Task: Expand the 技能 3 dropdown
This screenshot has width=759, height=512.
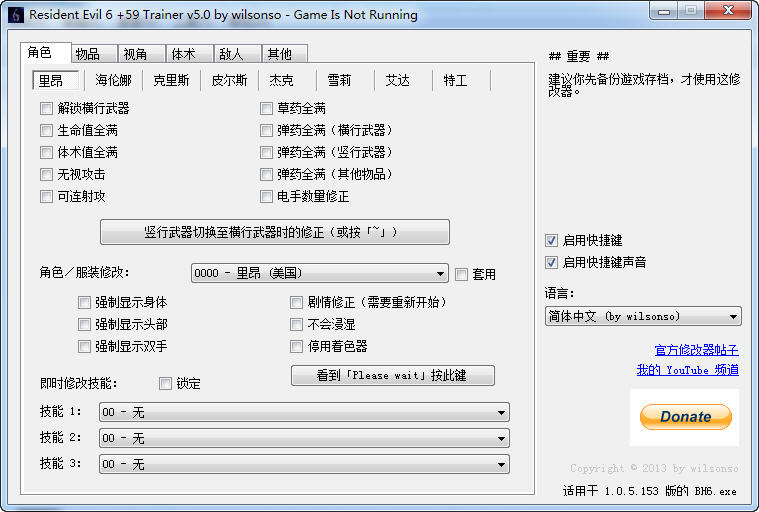Action: (x=304, y=465)
